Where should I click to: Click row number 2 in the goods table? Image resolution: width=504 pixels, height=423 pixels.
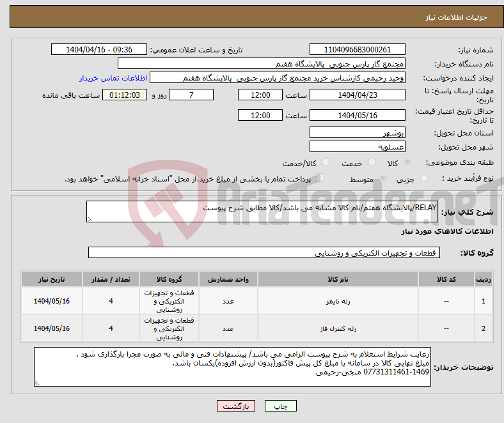pos(484,328)
